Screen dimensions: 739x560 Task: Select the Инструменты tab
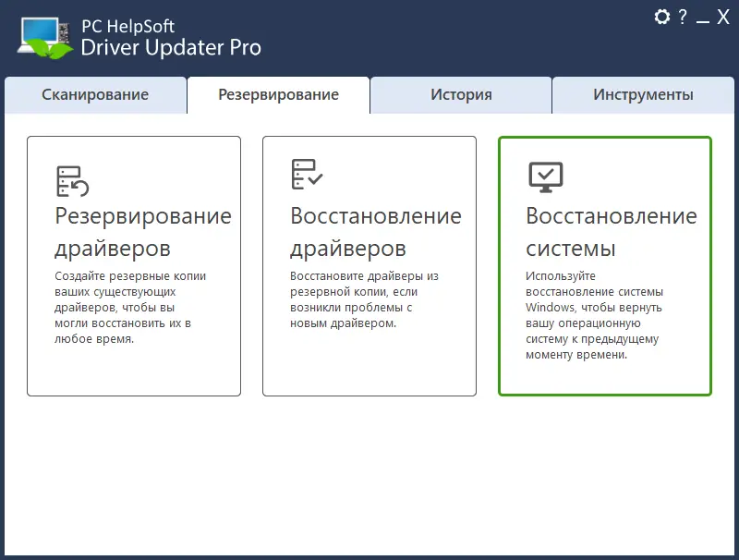pyautogui.click(x=644, y=94)
